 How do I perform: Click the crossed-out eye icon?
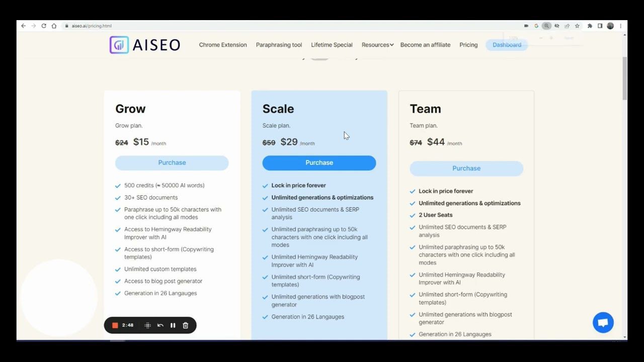(x=556, y=26)
